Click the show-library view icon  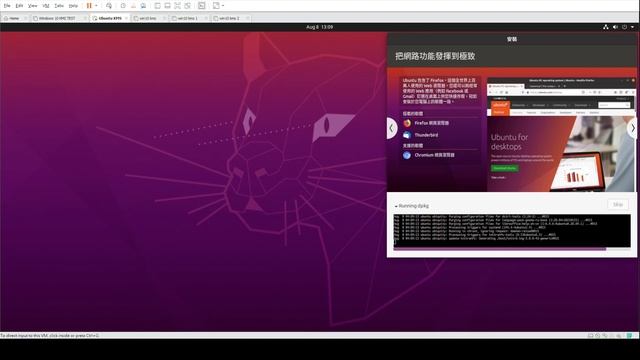click(158, 6)
